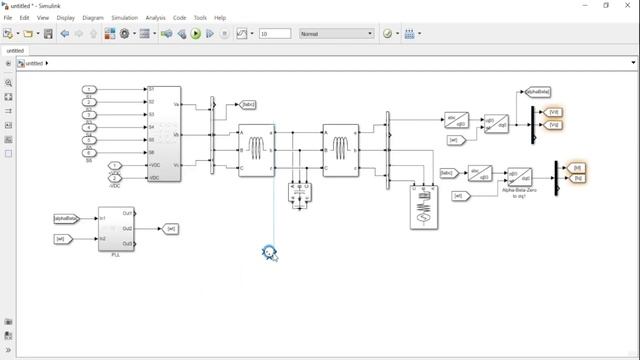Click the Update Diagram icon
This screenshot has height=360, width=640.
pyautogui.click(x=167, y=34)
